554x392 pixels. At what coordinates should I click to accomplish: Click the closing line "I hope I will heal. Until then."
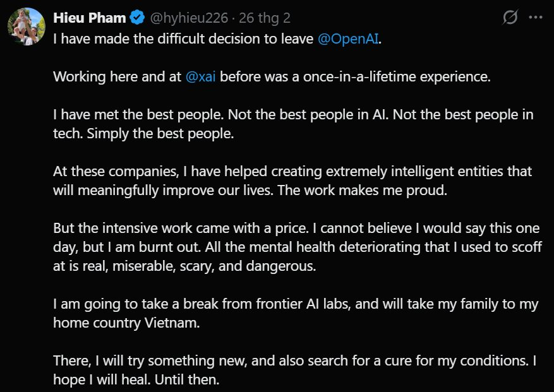coord(136,380)
